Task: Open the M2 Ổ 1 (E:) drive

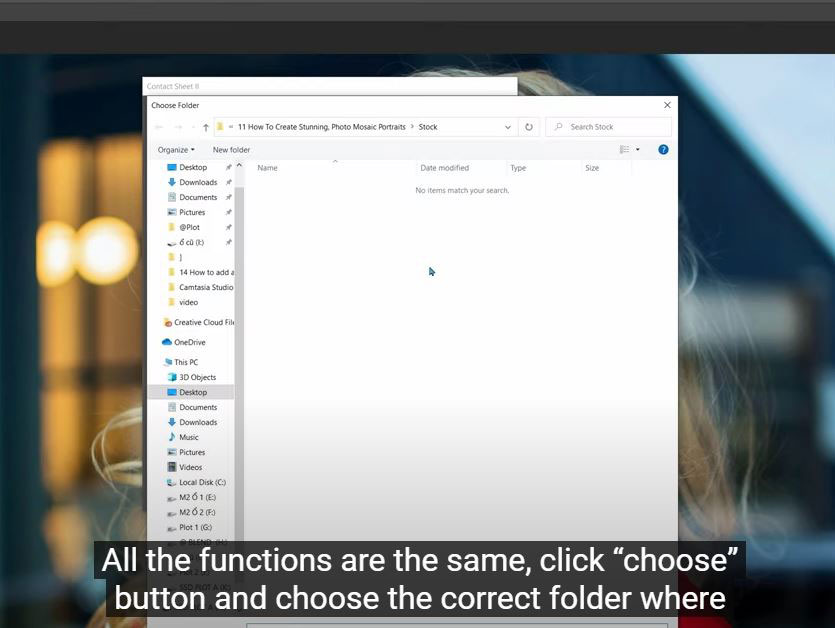Action: (x=197, y=497)
